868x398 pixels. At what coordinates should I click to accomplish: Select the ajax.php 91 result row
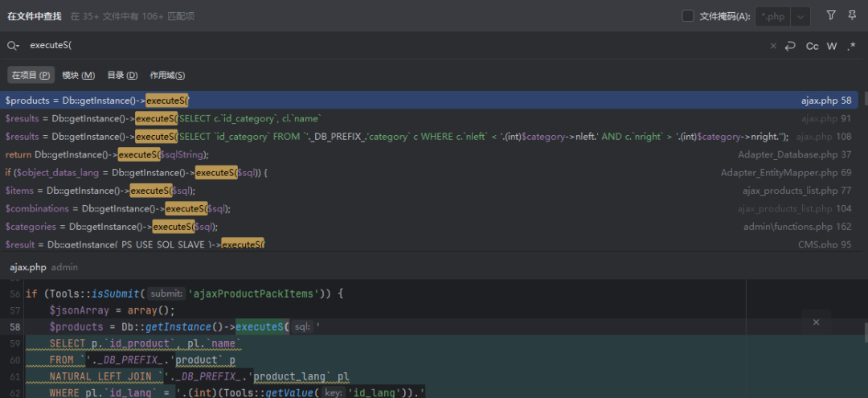pyautogui.click(x=429, y=118)
